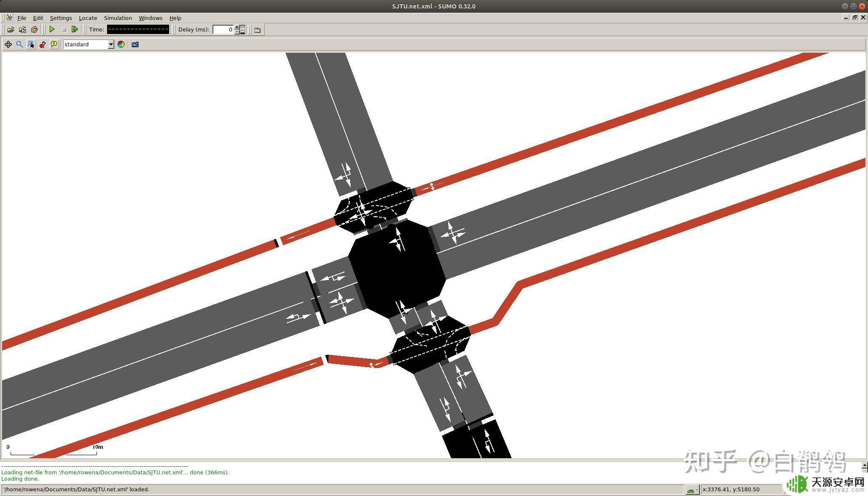Screen dimensions: 868x496
Task: Click the 'Loading net-file from' log message
Action: pyautogui.click(x=115, y=472)
